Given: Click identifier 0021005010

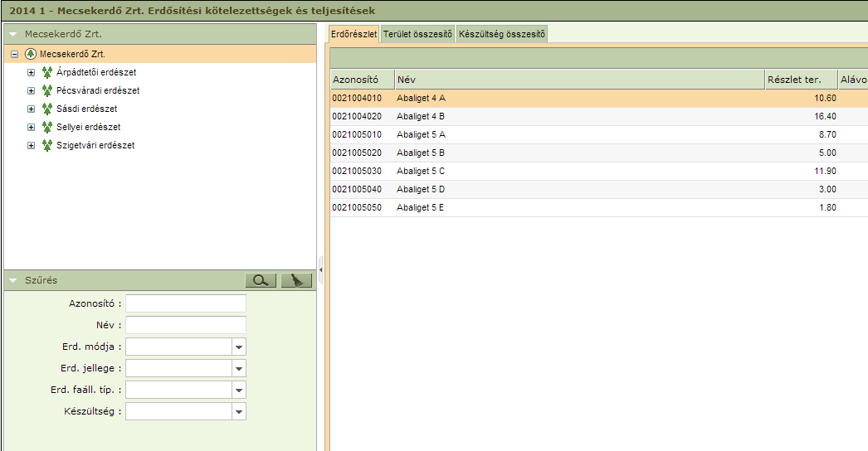Looking at the screenshot, I should [357, 134].
